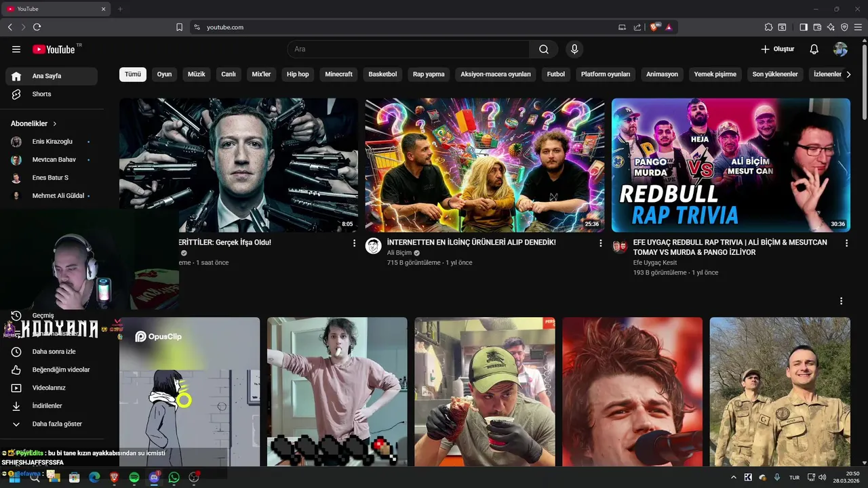Open Shorts in the sidebar

point(52,94)
